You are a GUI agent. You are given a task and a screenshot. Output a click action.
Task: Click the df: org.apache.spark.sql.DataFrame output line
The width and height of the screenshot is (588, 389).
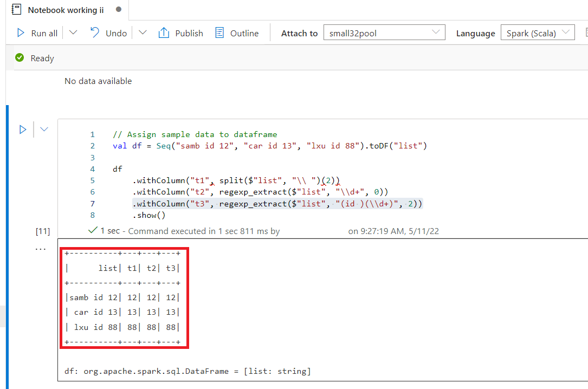click(x=188, y=371)
